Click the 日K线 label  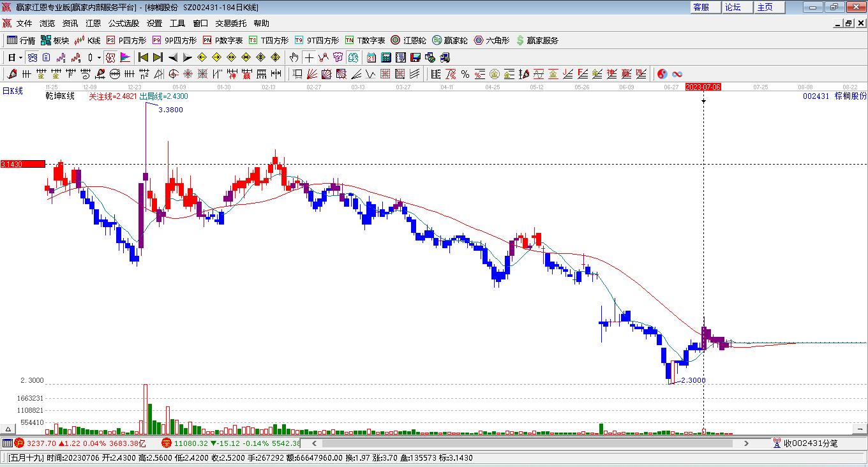click(x=12, y=91)
